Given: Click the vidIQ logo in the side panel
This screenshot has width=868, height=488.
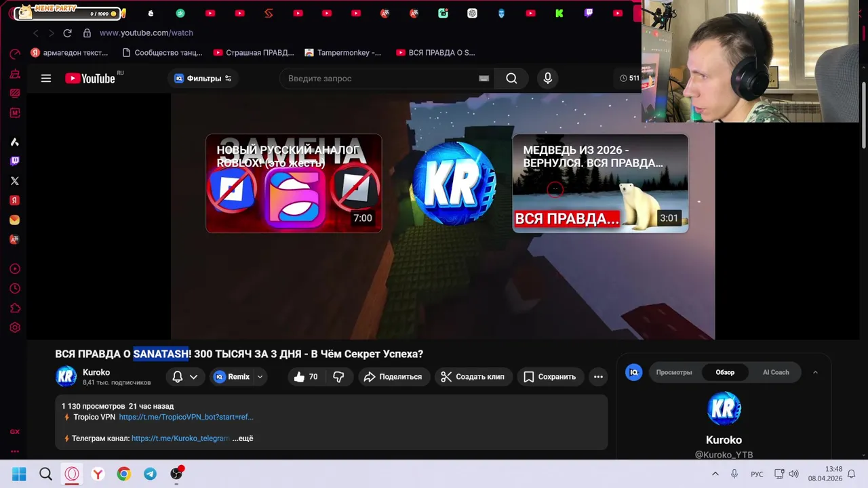Looking at the screenshot, I should coord(633,372).
